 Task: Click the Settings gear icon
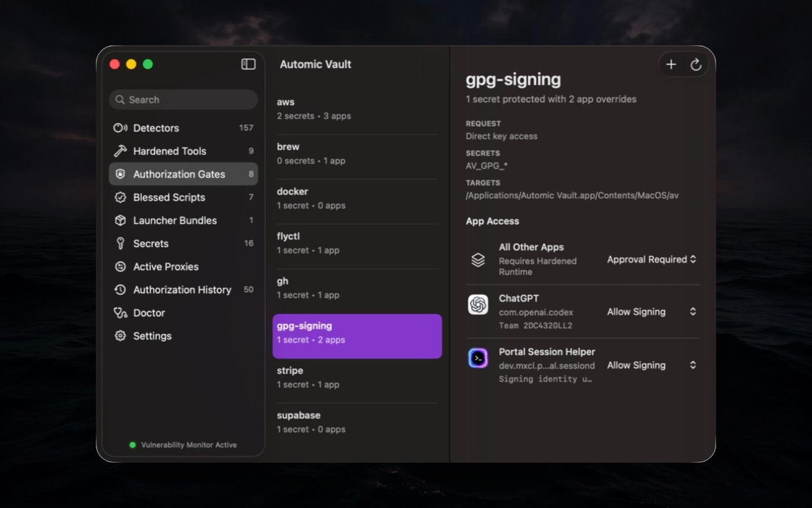[x=120, y=336]
